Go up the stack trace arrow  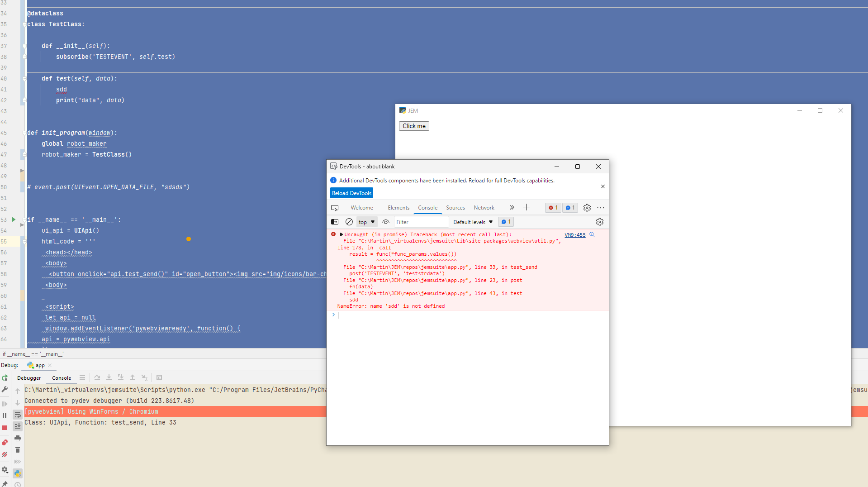coord(18,391)
